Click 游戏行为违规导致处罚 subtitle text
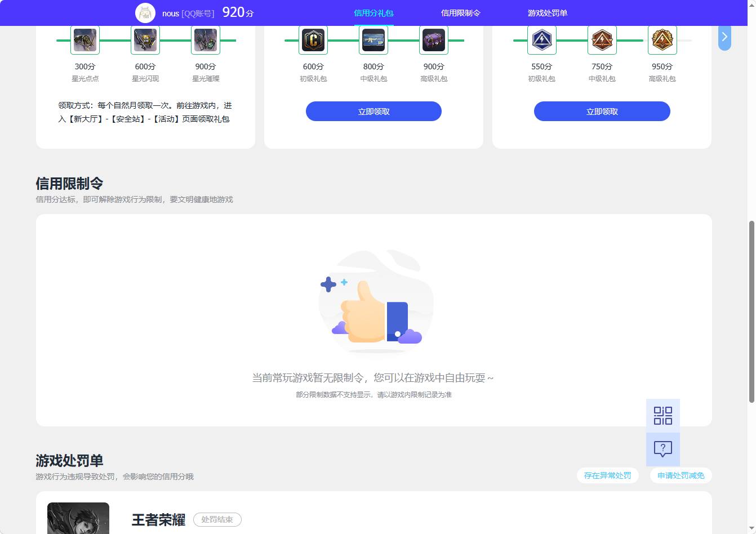756x534 pixels. tap(114, 477)
